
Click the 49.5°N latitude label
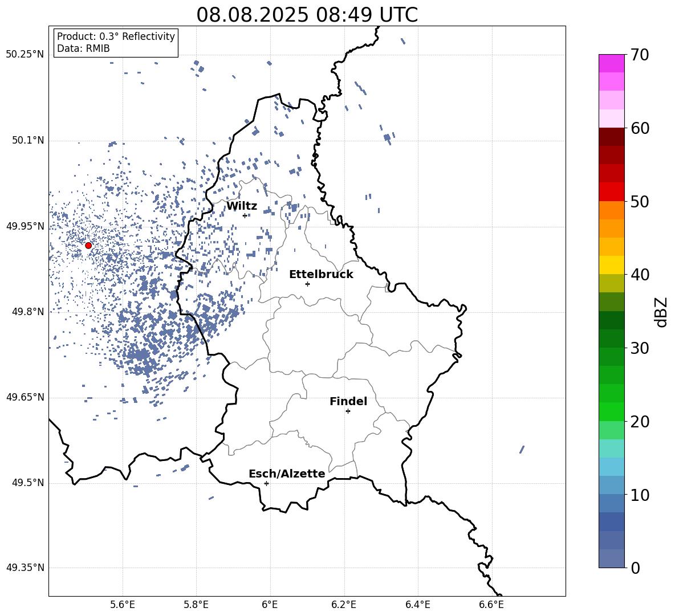[28, 483]
